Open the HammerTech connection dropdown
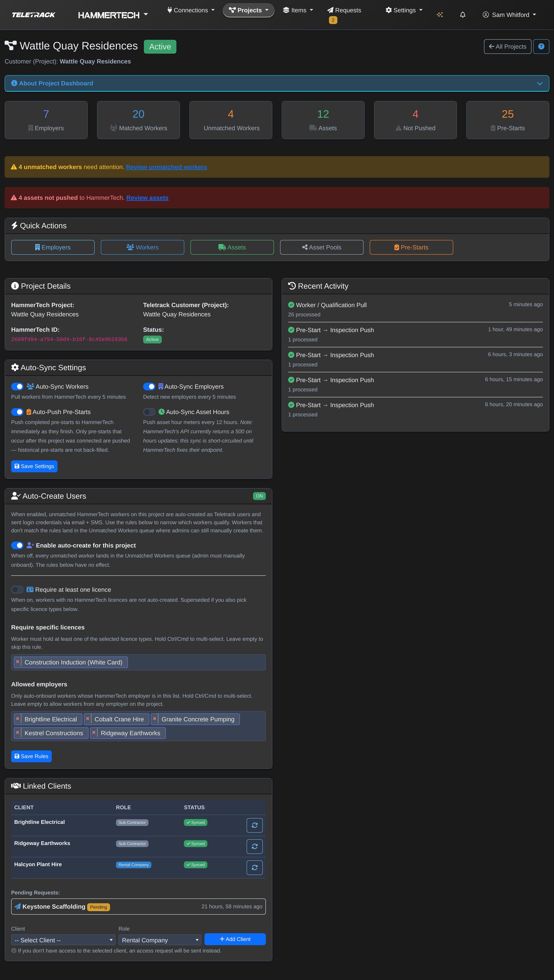 click(113, 15)
